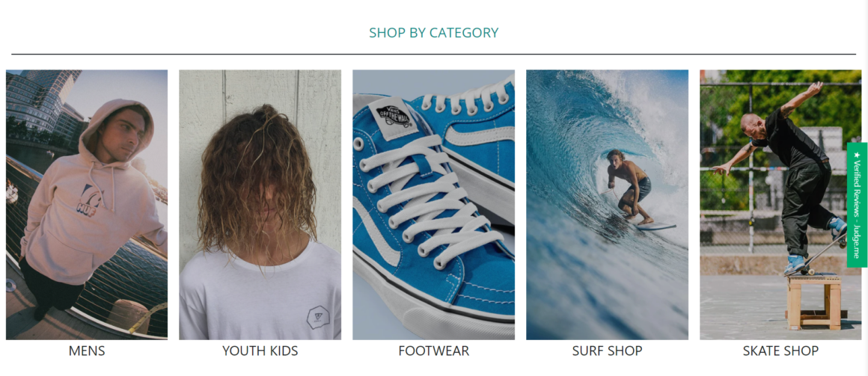Screen dimensions: 868x376
Task: Select the blue Vans sneaker Footwear image
Action: pyautogui.click(x=433, y=205)
